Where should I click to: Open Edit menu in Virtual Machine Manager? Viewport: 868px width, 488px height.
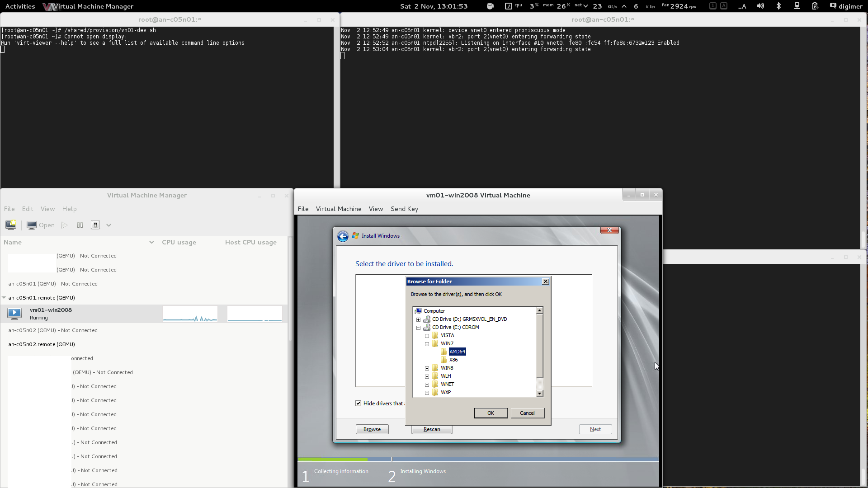(x=28, y=209)
